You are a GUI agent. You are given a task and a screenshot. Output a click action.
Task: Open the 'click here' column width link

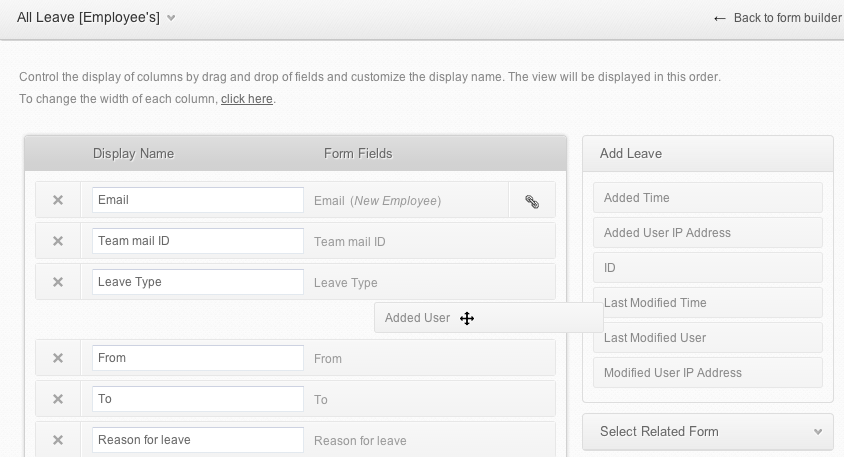pos(246,99)
